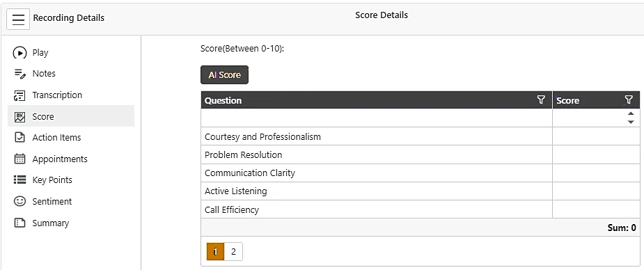
Task: Click the Appointments calendar icon
Action: pos(19,159)
